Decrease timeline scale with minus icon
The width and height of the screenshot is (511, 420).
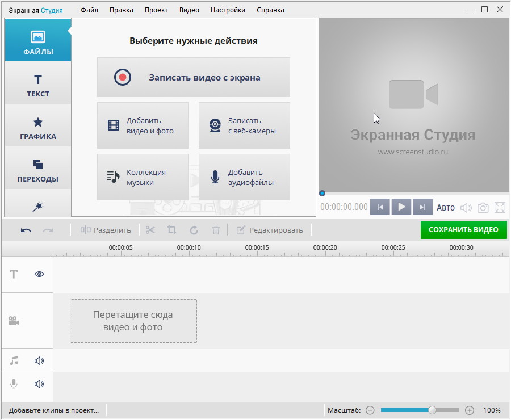(370, 410)
